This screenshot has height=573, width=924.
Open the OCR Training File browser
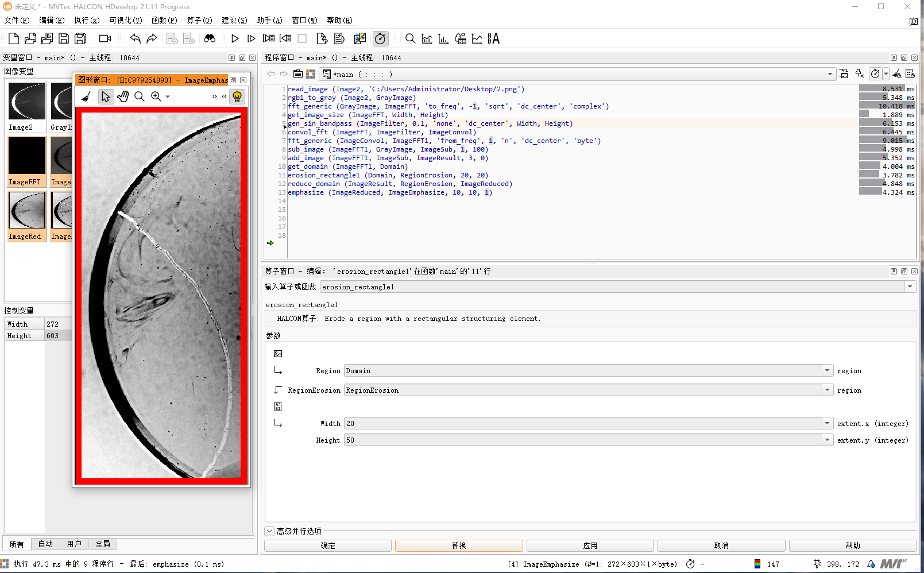click(494, 38)
